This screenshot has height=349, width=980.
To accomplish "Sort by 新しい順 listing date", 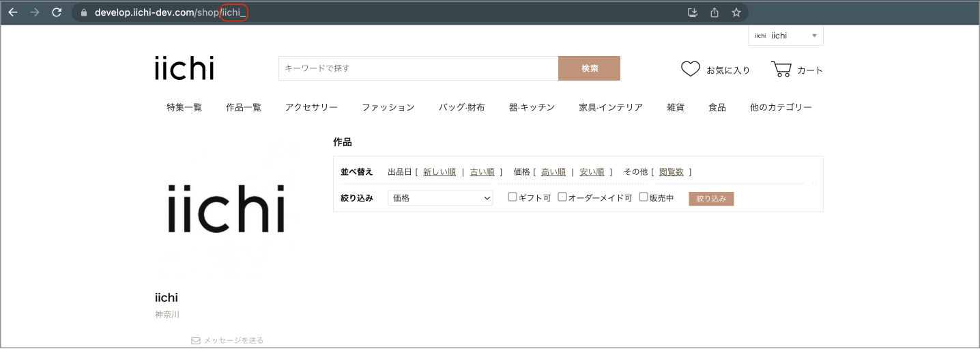I will tap(439, 172).
